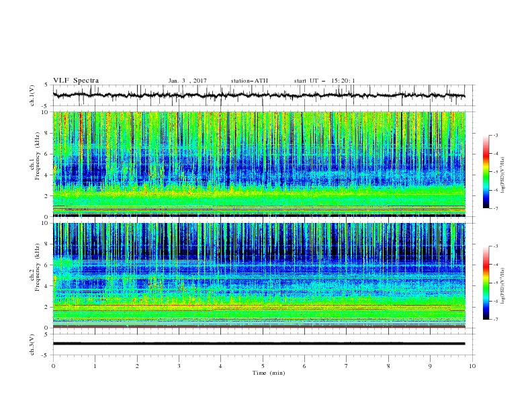Click the "VLF Spectra" plot title
This screenshot has width=532, height=411.
[76, 81]
